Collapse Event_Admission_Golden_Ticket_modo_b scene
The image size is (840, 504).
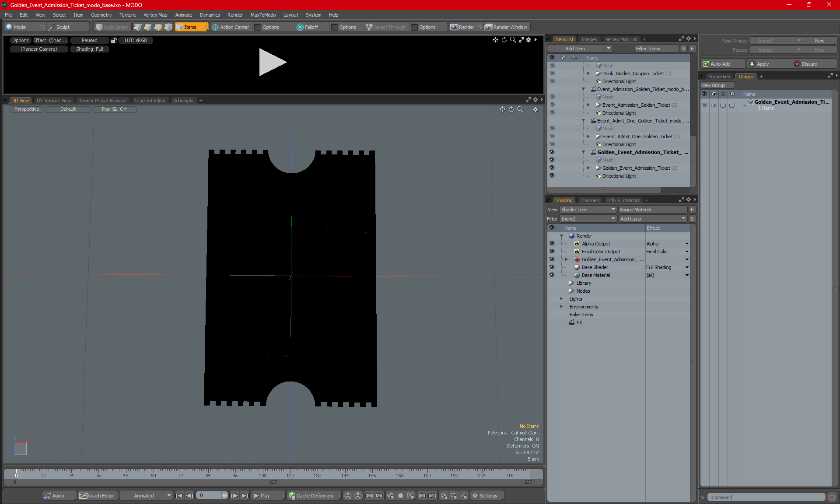click(x=583, y=89)
